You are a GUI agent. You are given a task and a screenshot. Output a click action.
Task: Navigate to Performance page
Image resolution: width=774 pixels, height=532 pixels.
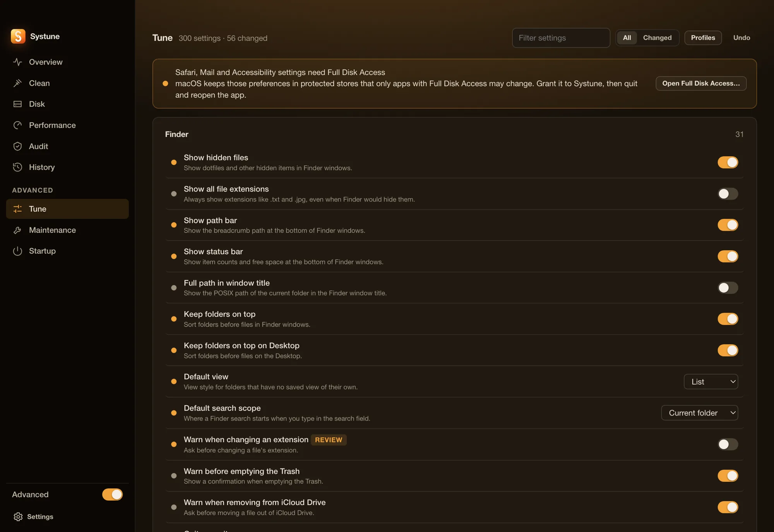coord(67,125)
